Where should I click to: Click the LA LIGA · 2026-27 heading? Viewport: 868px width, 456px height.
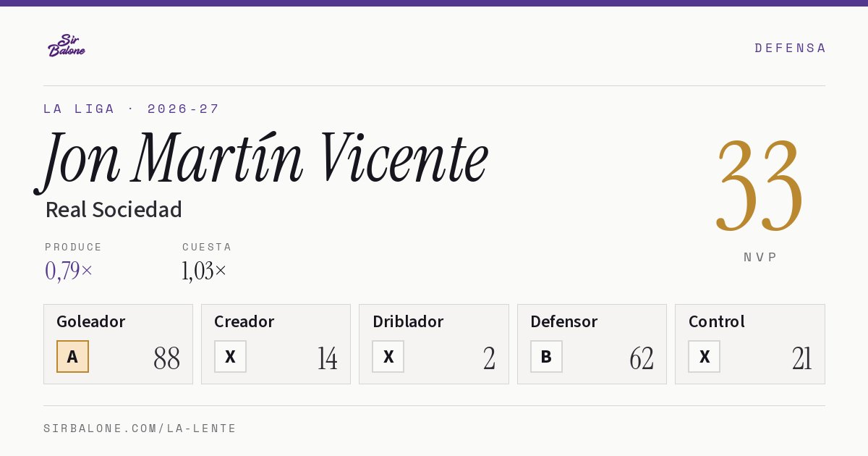(131, 109)
